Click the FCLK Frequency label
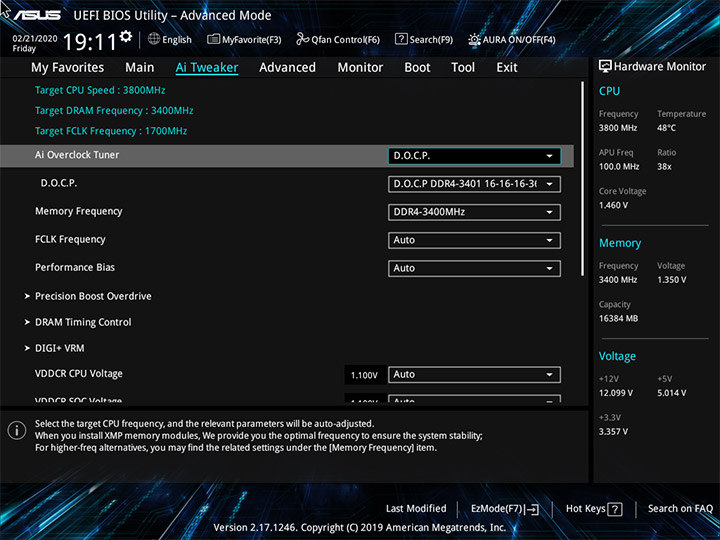The height and width of the screenshot is (540, 720). (x=70, y=239)
